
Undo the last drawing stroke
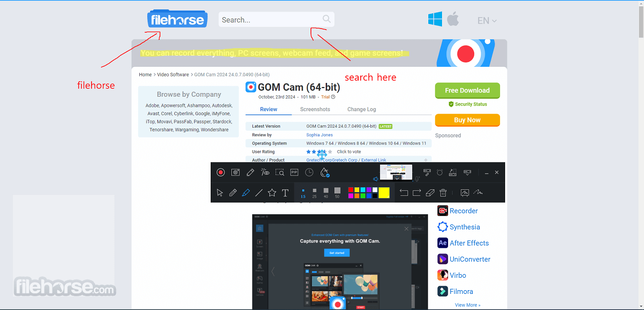(x=403, y=193)
